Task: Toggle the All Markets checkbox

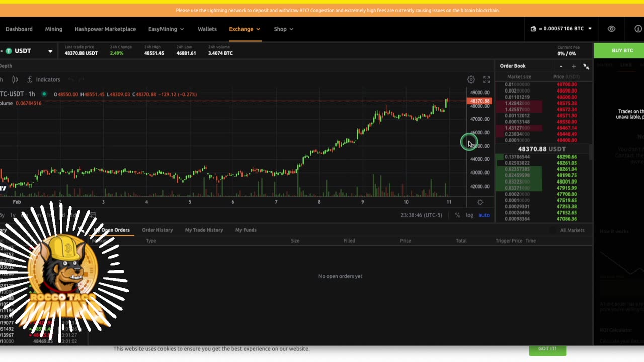Action: 554,230
